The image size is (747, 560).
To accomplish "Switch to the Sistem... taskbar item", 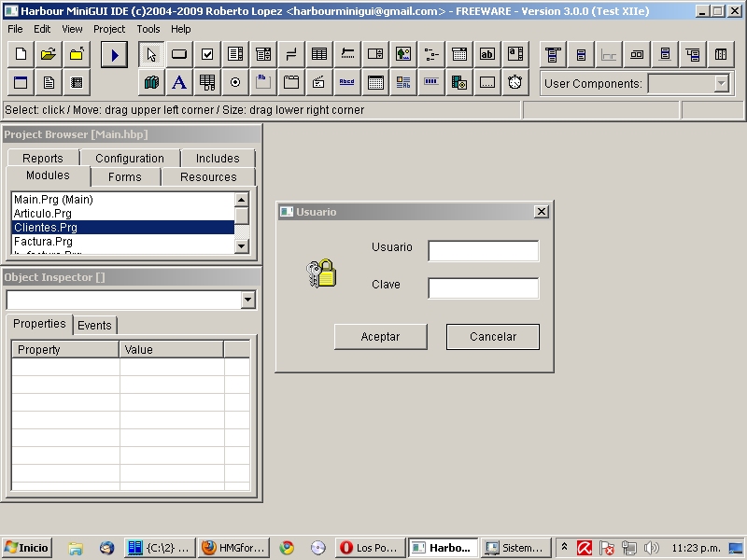I will tap(515, 548).
